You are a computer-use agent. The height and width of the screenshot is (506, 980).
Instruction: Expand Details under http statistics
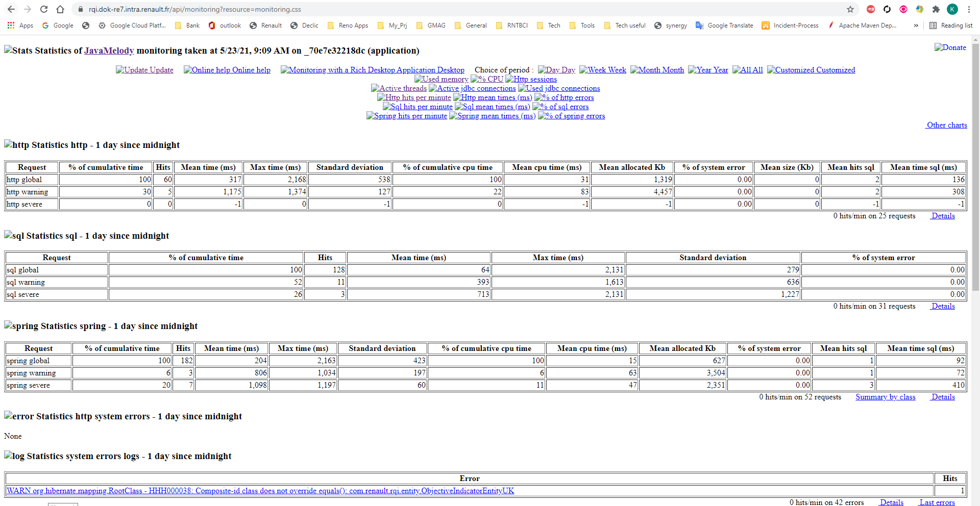pos(943,216)
